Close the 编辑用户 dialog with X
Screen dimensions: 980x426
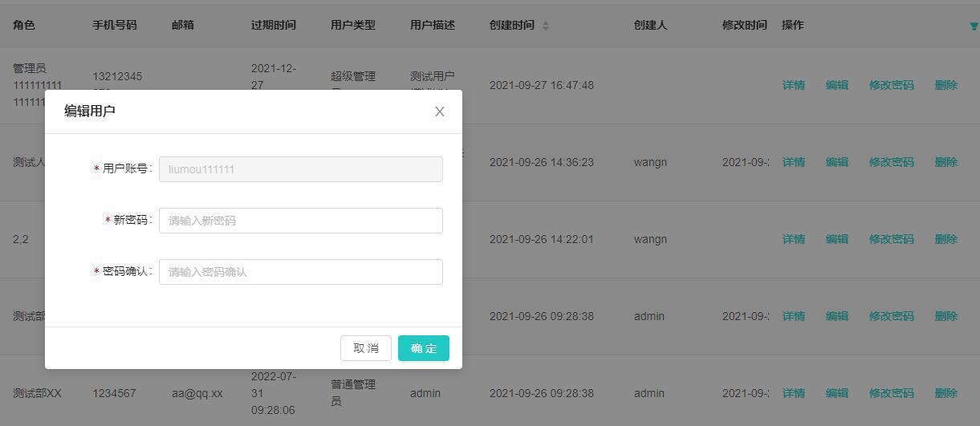coord(439,112)
